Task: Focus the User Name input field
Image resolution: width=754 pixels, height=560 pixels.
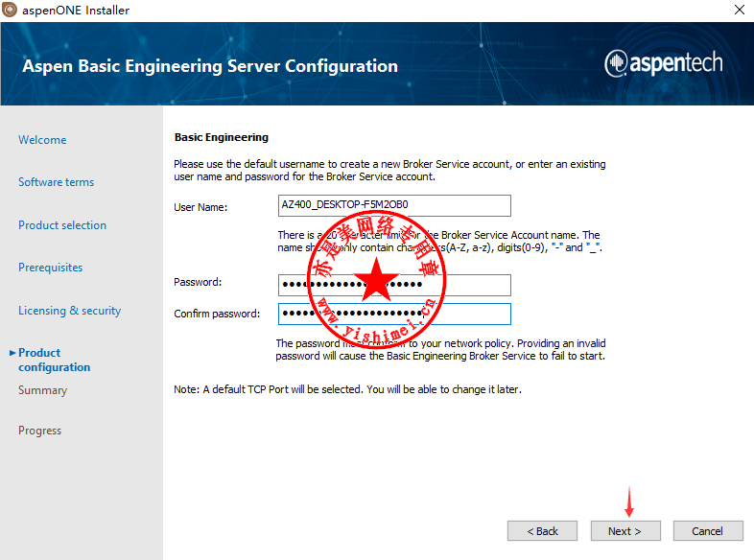Action: click(x=394, y=205)
